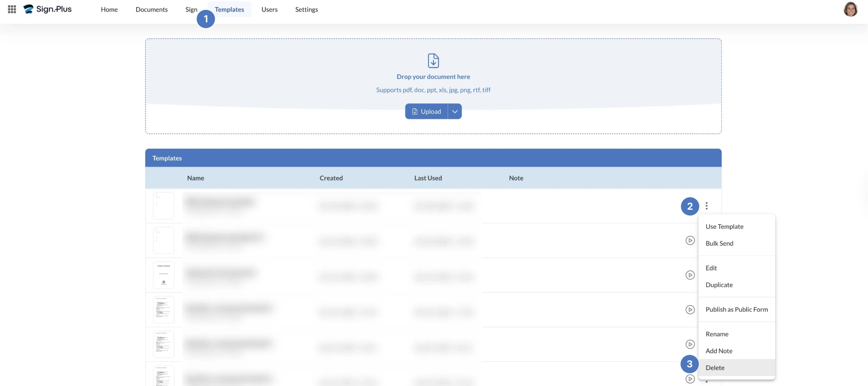
Task: Switch to the Templates tab
Action: [x=229, y=9]
